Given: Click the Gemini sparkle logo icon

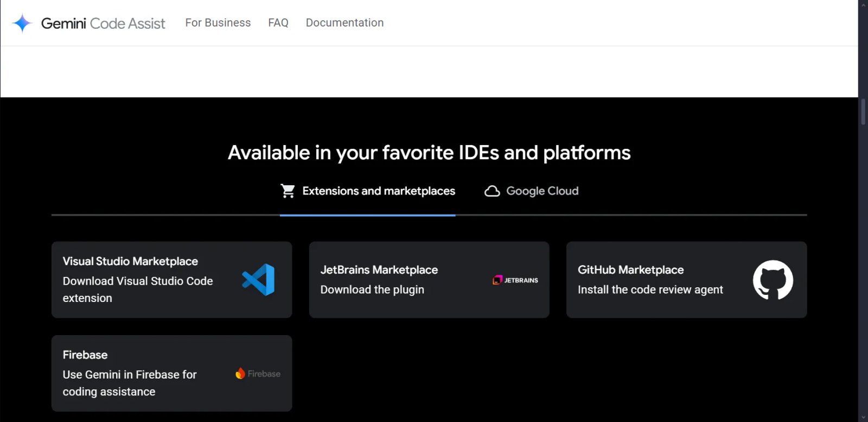Looking at the screenshot, I should pos(22,23).
